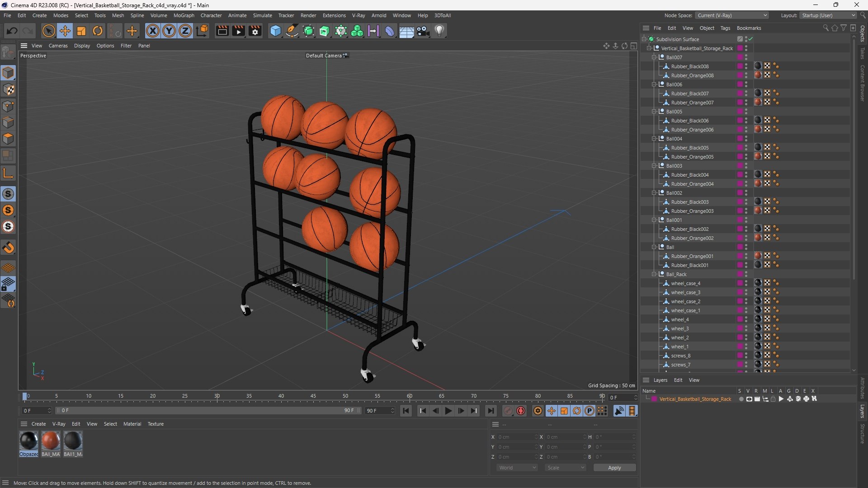Collapse Subdivision Surface node
Viewport: 868px width, 488px height.
[x=644, y=39]
